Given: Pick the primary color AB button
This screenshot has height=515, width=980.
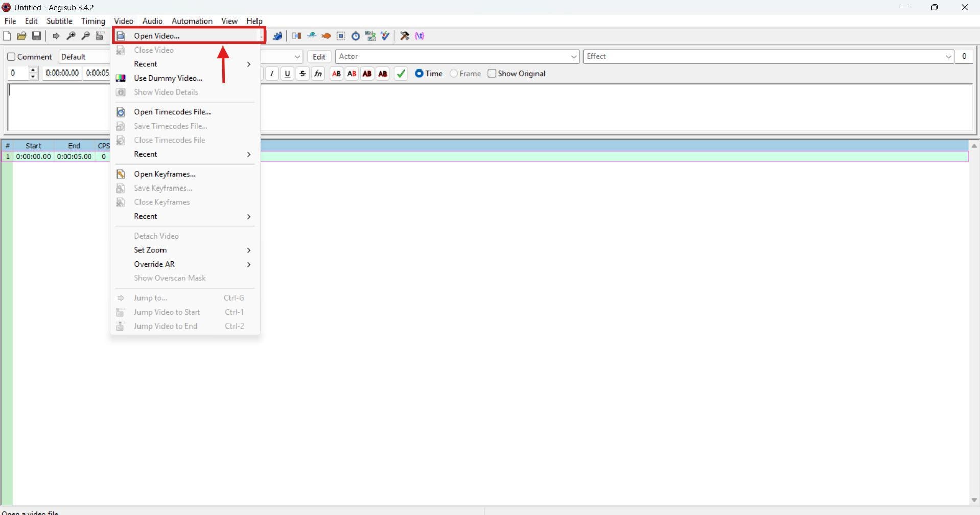Looking at the screenshot, I should [336, 74].
